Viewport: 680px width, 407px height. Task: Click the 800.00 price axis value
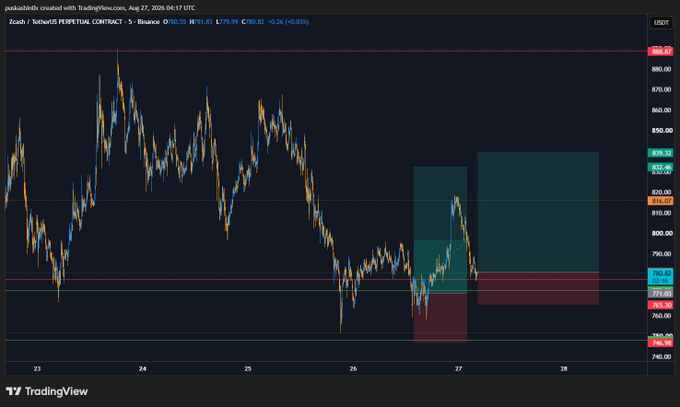[x=661, y=233]
